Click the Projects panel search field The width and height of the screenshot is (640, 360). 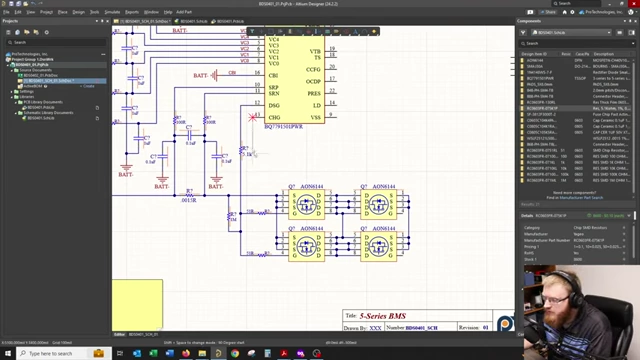tap(56, 42)
